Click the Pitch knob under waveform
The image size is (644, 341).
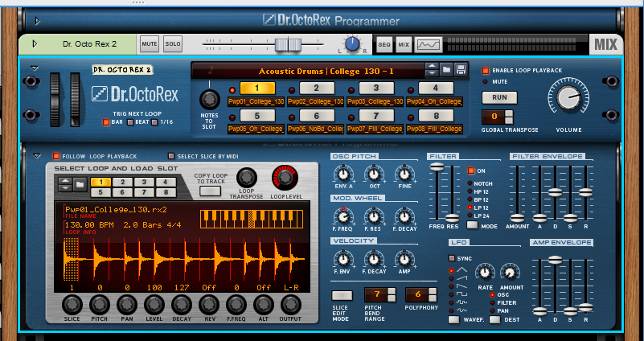(x=100, y=305)
